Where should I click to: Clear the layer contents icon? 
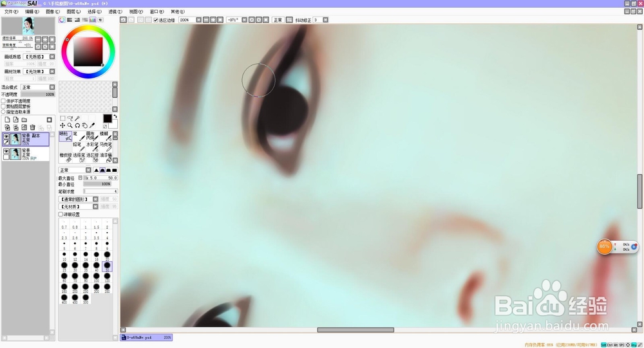[24, 127]
